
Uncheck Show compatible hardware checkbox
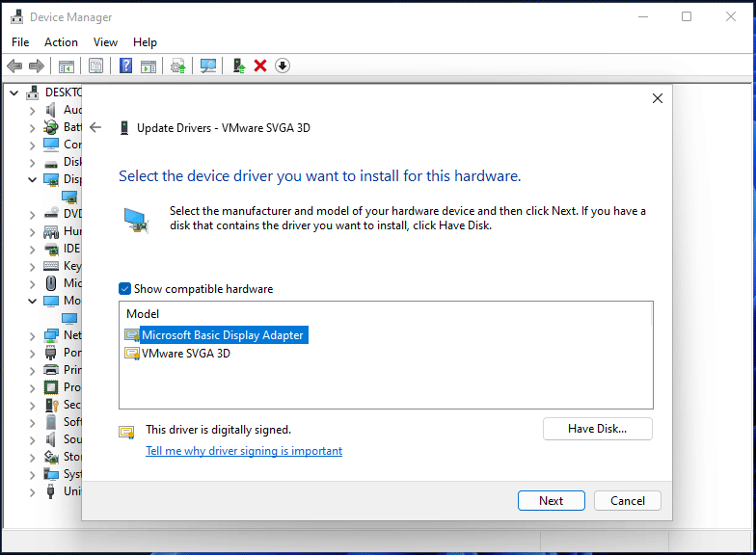tap(124, 289)
